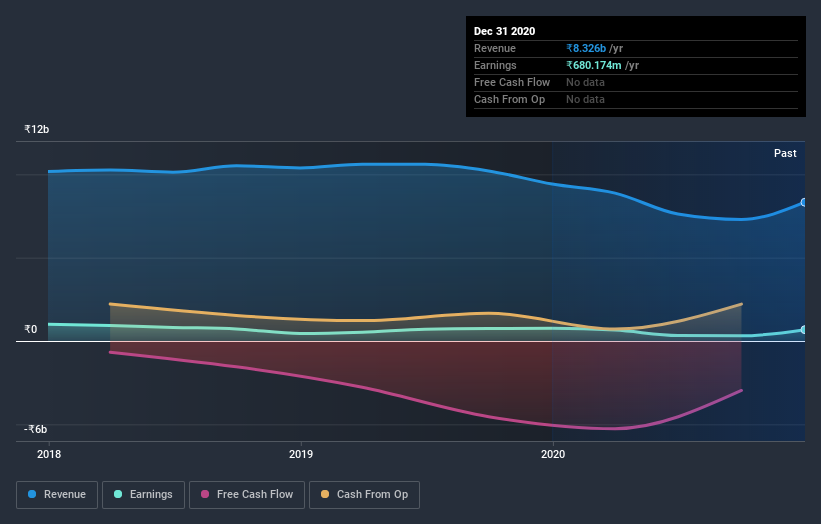Click the 'Cash From Op' row label in the tooltip
The image size is (821, 524).
click(x=509, y=99)
